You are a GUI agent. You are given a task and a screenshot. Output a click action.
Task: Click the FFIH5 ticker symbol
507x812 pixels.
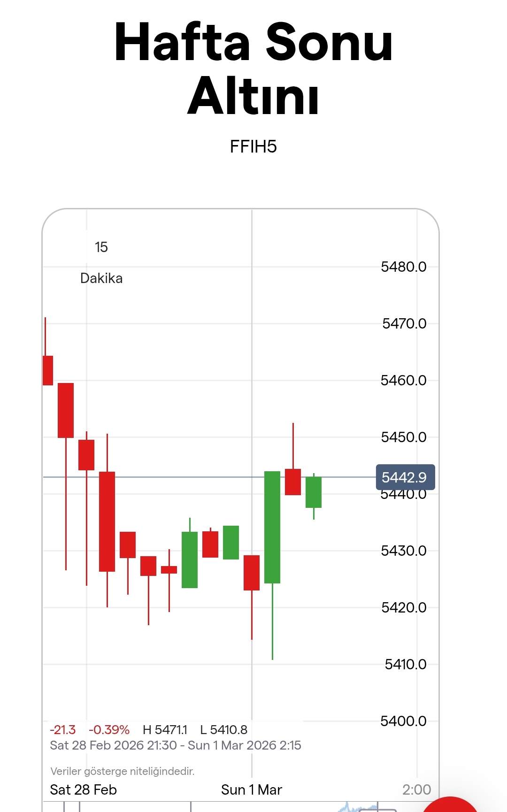(x=253, y=147)
